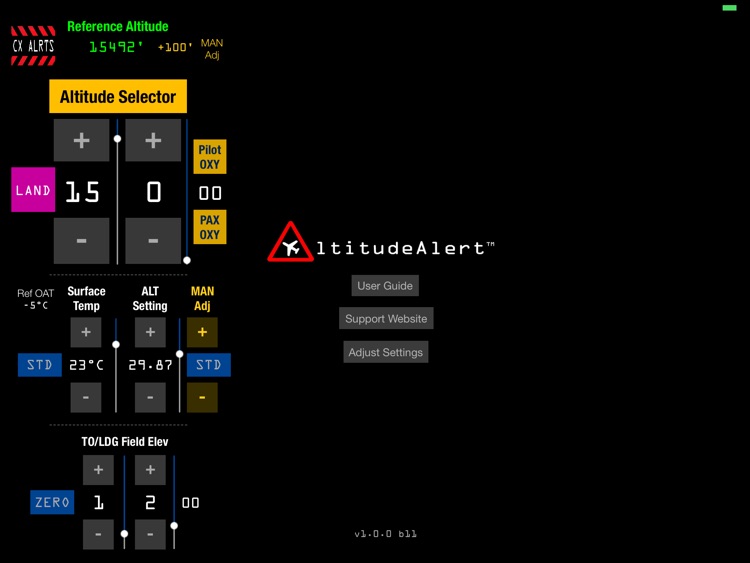This screenshot has height=563, width=750.
Task: Click the 29.87 altimeter setting readout
Action: (x=150, y=365)
